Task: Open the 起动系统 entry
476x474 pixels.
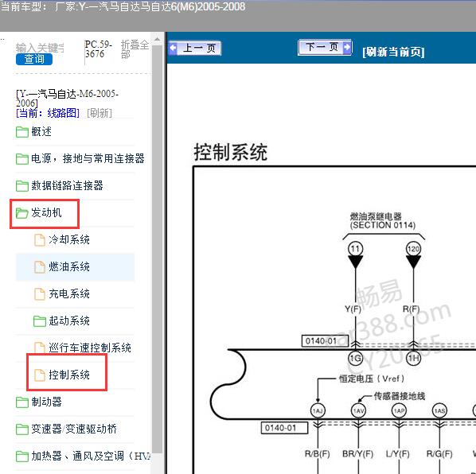Action: pyautogui.click(x=69, y=321)
